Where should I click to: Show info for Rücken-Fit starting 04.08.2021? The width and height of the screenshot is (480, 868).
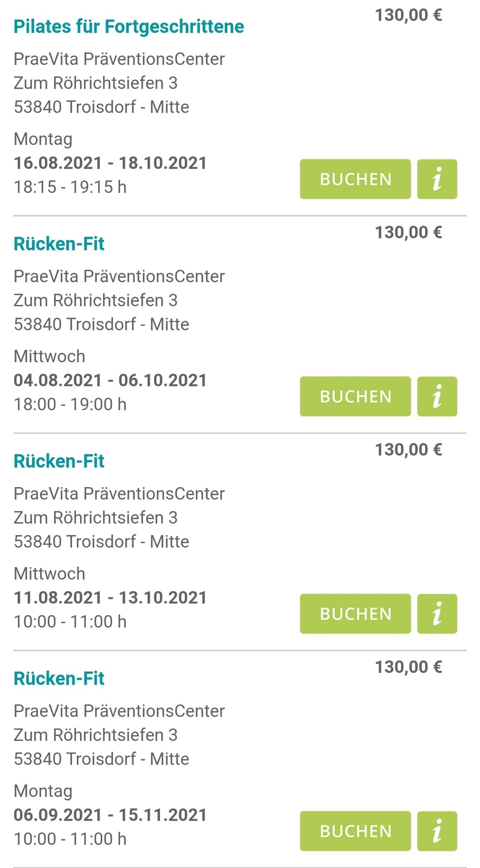pyautogui.click(x=437, y=396)
